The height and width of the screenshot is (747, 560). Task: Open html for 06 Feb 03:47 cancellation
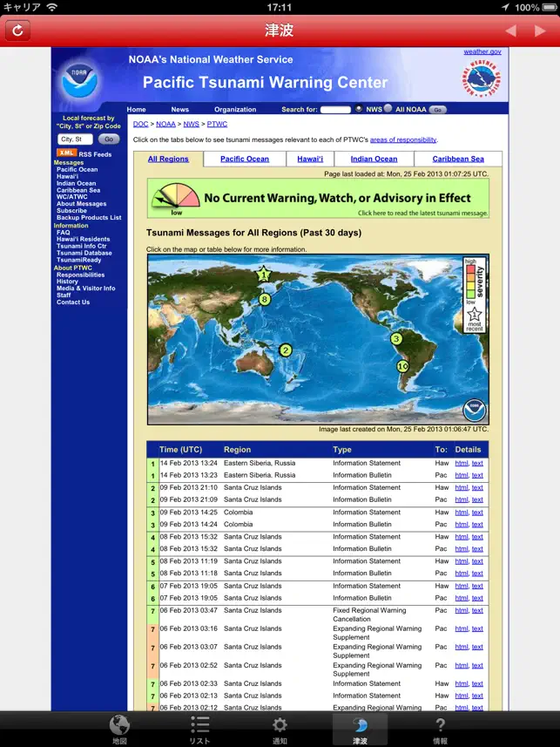point(461,611)
